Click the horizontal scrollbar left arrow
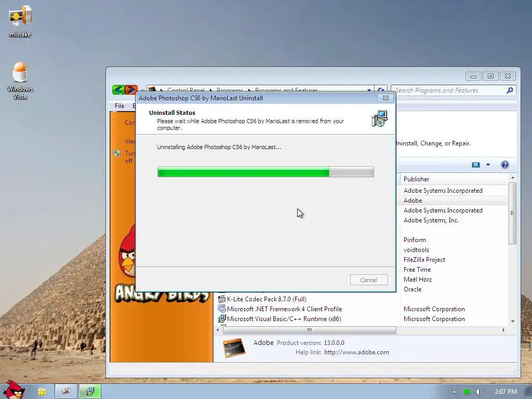Image resolution: width=532 pixels, height=399 pixels. tap(218, 330)
